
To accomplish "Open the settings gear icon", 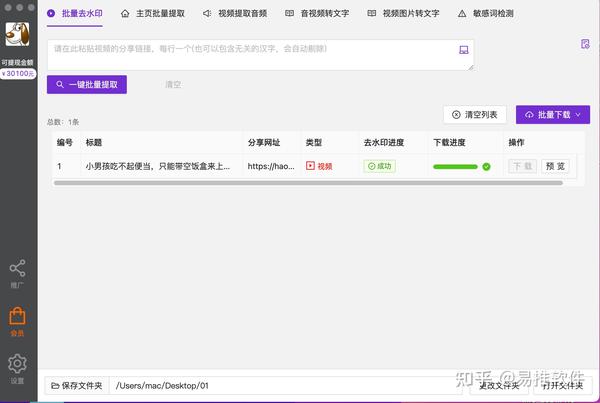I will pyautogui.click(x=17, y=364).
